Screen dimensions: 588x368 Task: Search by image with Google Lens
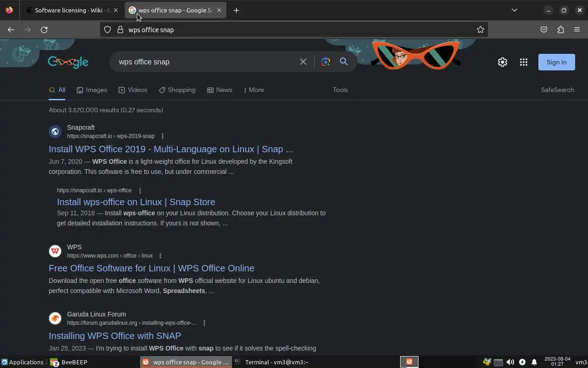click(326, 62)
